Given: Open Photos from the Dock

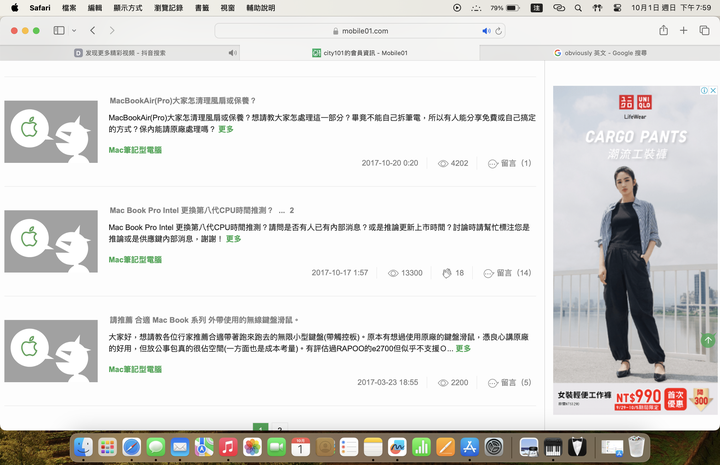Looking at the screenshot, I should pyautogui.click(x=252, y=447).
